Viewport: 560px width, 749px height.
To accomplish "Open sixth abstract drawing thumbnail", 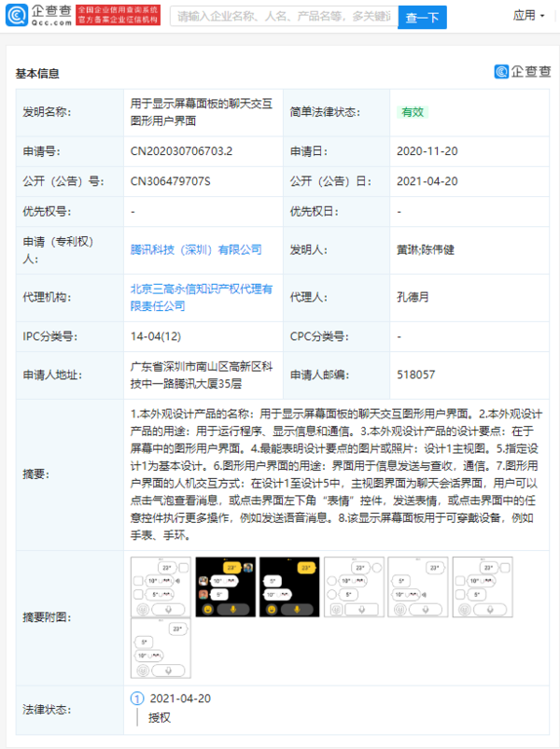I will coord(483,586).
